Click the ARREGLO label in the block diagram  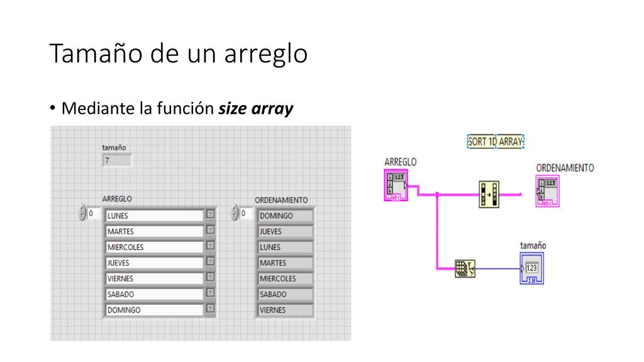tap(401, 162)
